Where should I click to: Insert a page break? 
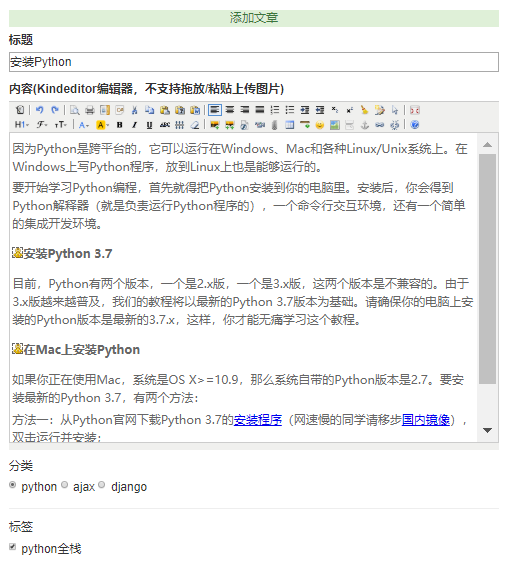click(x=350, y=125)
